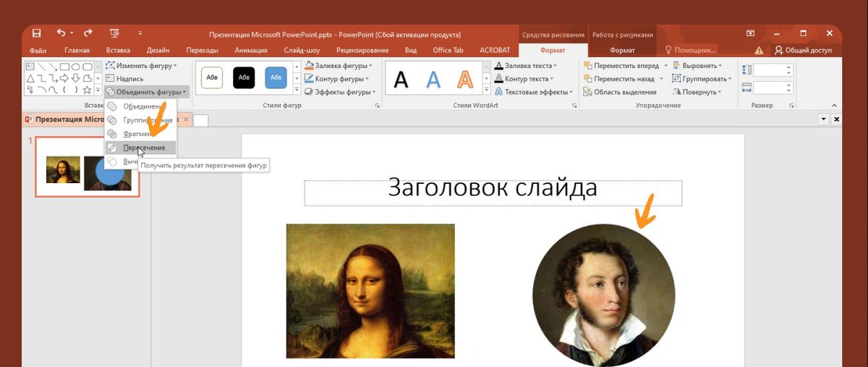
Task: Open the Область выделения selection pane
Action: click(620, 92)
